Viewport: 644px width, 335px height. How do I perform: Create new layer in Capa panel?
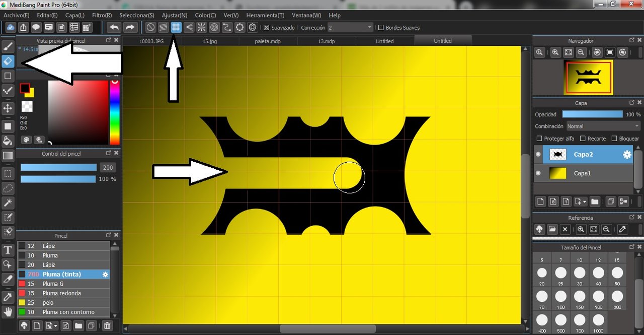coord(540,202)
